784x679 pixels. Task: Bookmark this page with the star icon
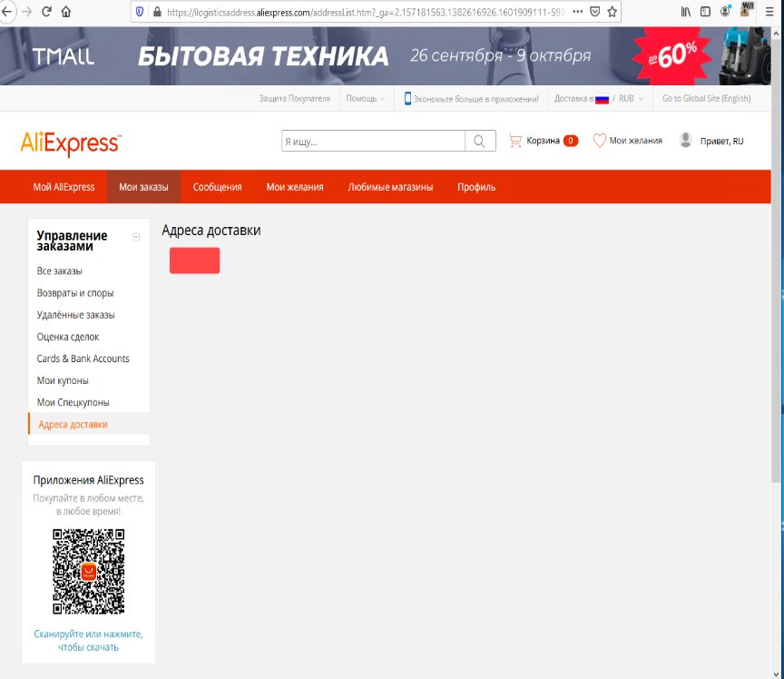point(612,12)
